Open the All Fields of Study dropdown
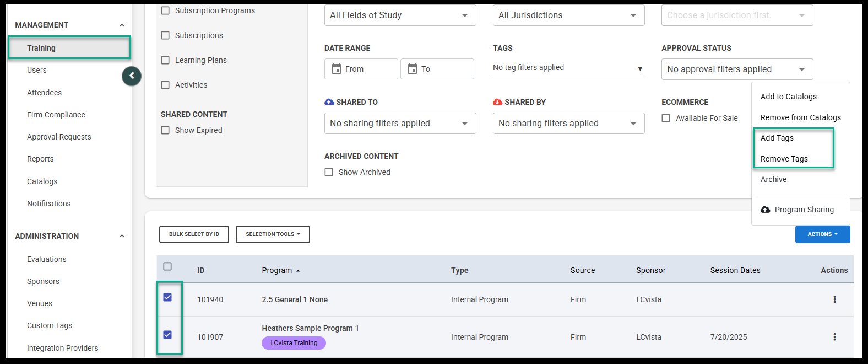Image resolution: width=868 pixels, height=364 pixels. click(x=400, y=15)
